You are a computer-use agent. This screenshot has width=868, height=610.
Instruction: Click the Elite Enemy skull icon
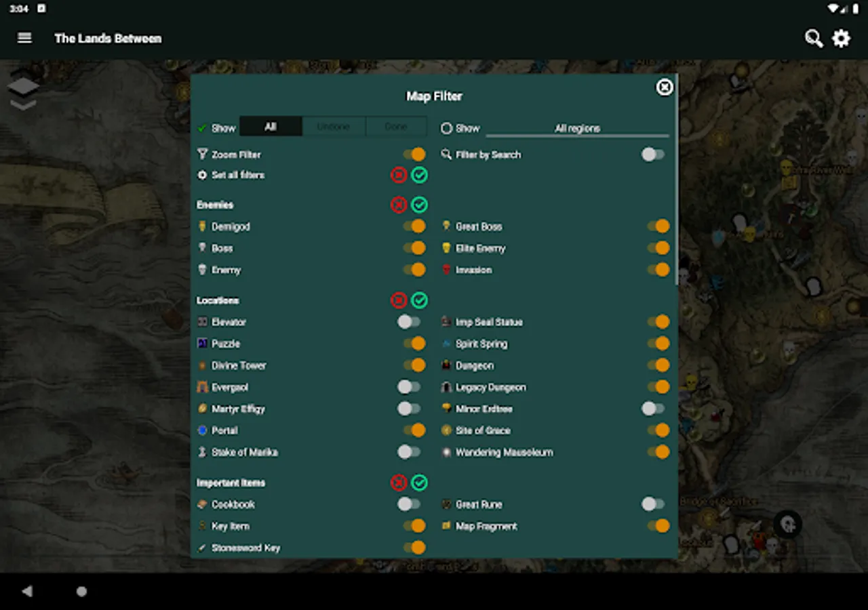coord(446,248)
